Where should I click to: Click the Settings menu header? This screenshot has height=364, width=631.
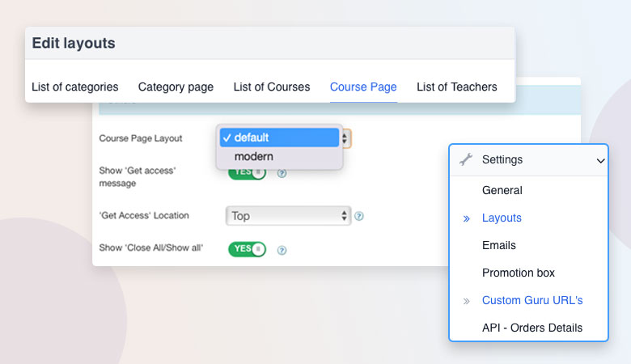click(x=528, y=159)
